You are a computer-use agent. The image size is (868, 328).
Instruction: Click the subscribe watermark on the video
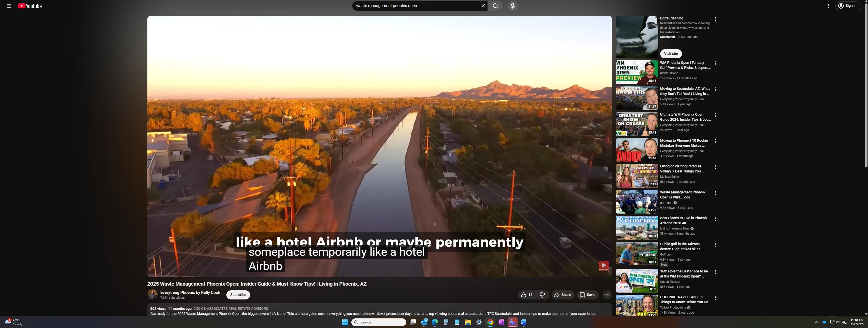click(x=603, y=266)
